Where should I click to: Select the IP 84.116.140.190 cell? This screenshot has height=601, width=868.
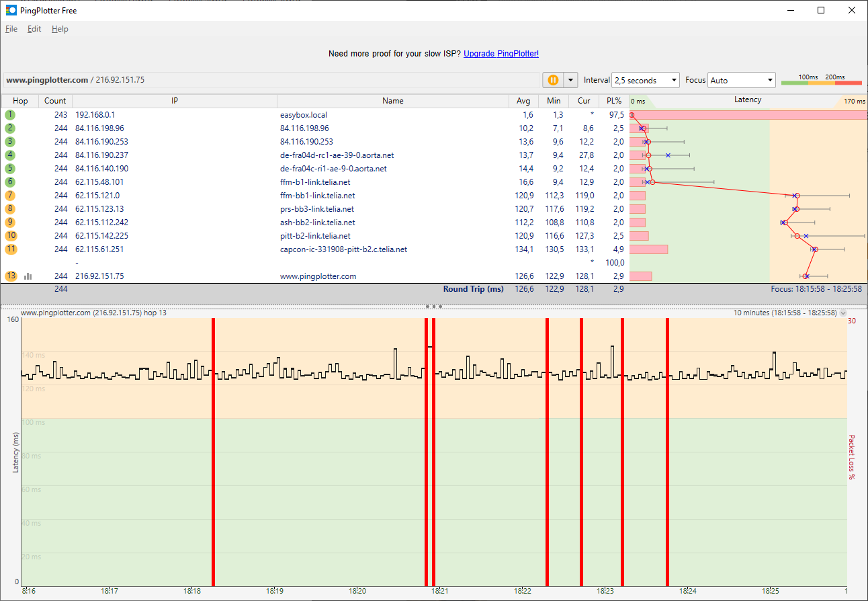101,169
